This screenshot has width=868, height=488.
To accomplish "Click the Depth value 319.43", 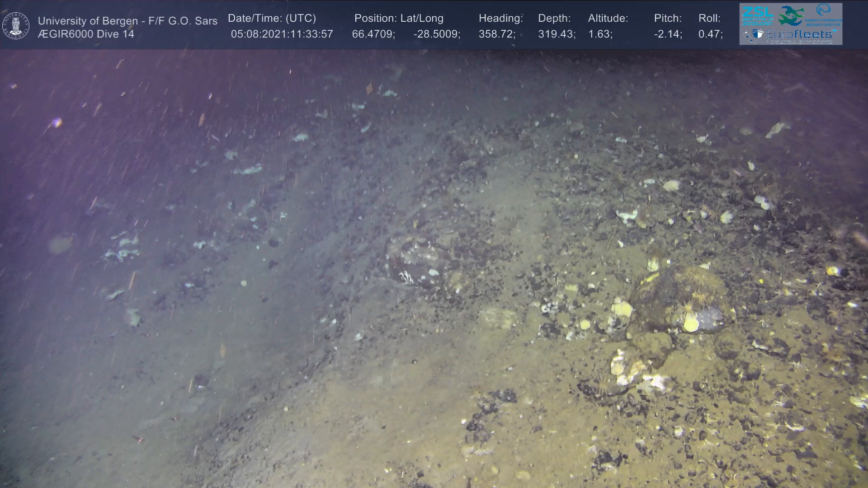I will point(556,34).
